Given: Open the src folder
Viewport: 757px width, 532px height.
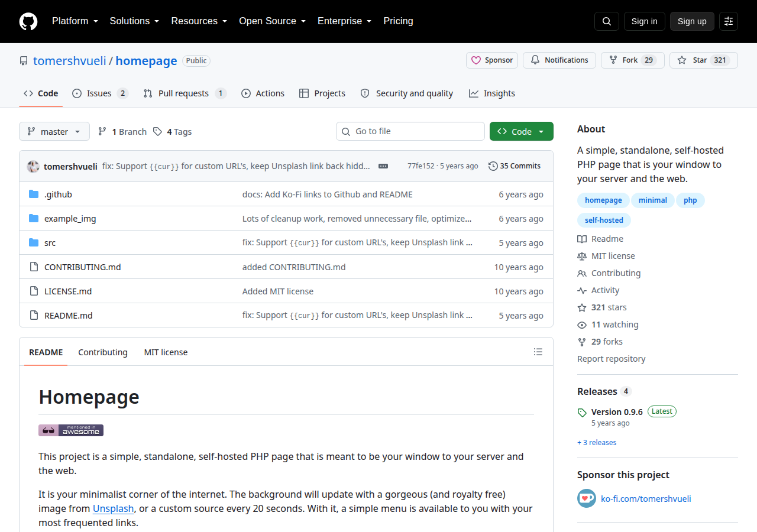Looking at the screenshot, I should pos(50,243).
